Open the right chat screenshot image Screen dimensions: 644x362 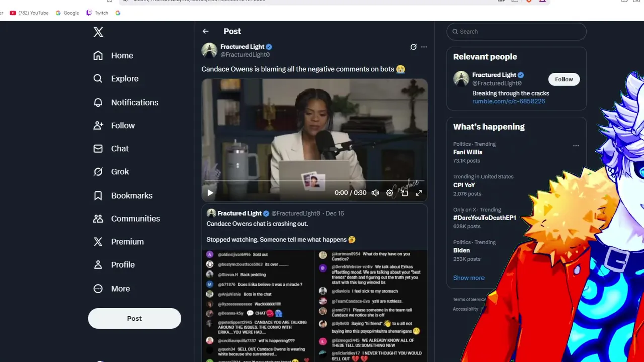tap(371, 306)
